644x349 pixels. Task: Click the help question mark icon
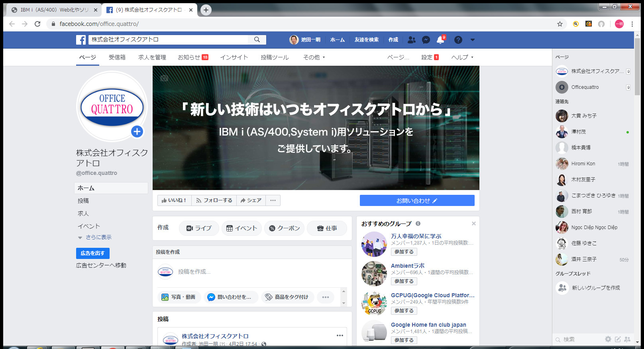(458, 40)
